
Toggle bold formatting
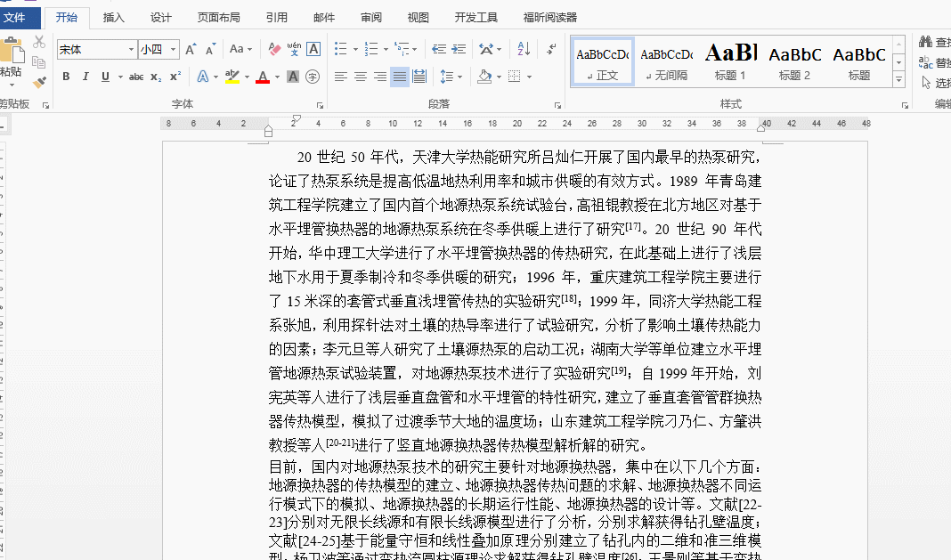66,77
